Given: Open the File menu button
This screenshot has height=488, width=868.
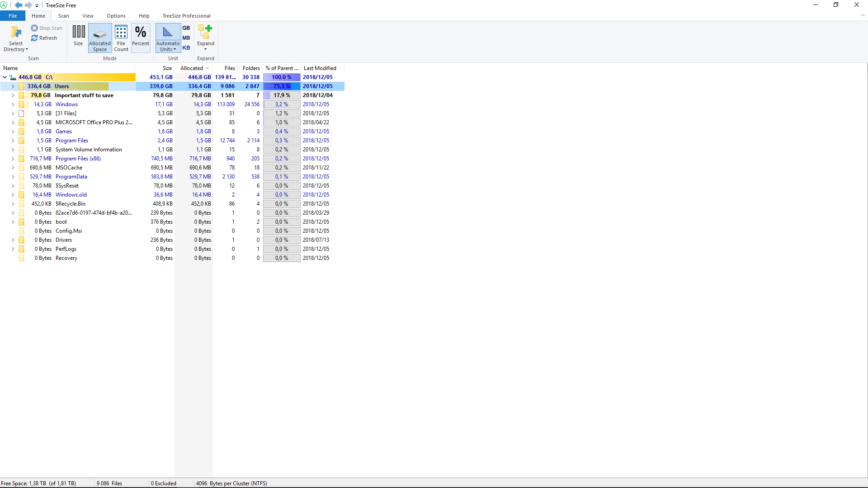Looking at the screenshot, I should 13,16.
